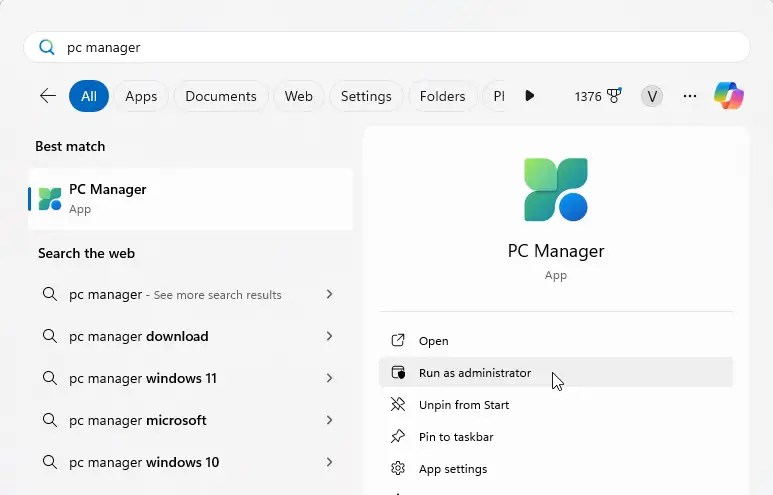Switch to the Apps filter tab
Viewport: 773px width, 495px height.
141,96
